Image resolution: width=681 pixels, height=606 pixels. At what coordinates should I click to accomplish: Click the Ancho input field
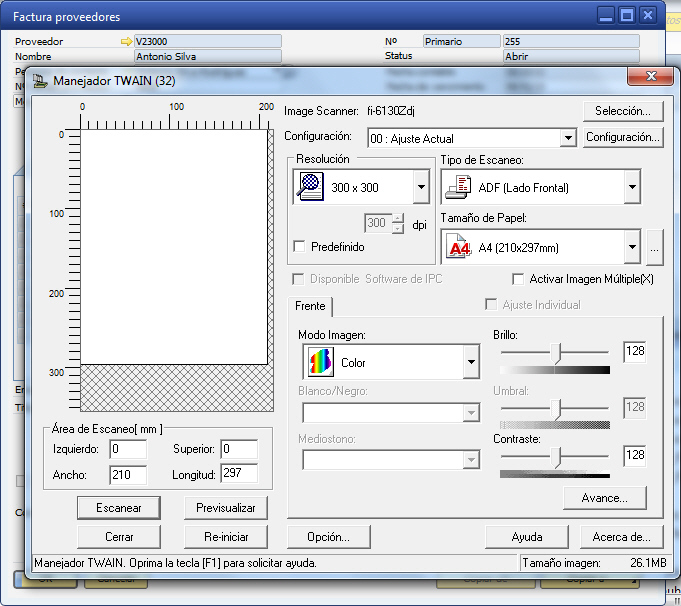[128, 475]
